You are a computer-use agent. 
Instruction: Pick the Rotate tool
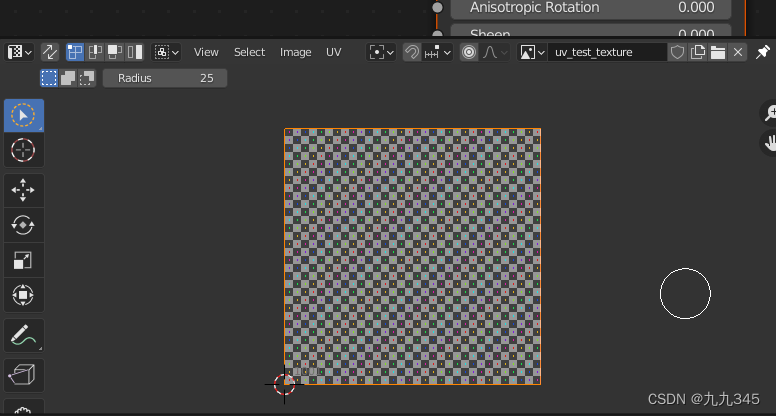pos(22,225)
